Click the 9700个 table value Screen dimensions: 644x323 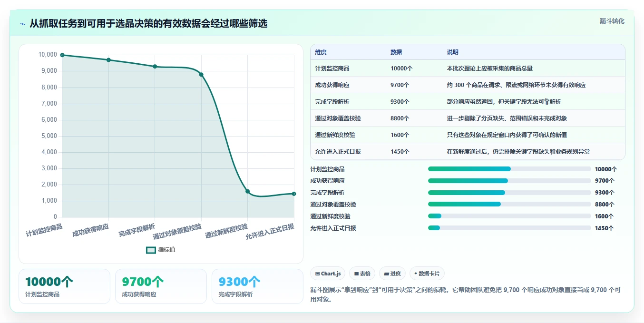click(x=400, y=85)
